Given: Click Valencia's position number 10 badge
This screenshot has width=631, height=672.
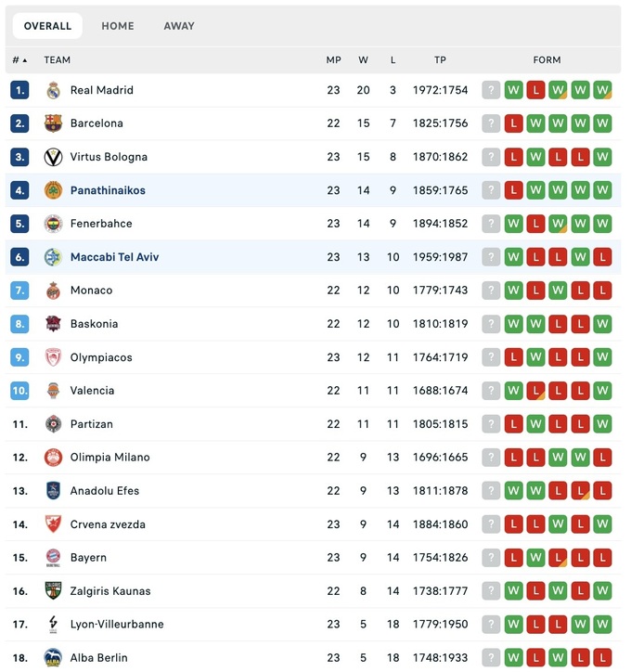Looking at the screenshot, I should [19, 391].
